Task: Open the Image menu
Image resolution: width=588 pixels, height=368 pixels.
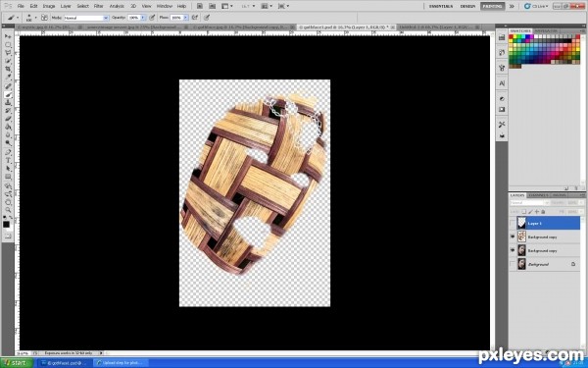Action: pos(49,6)
